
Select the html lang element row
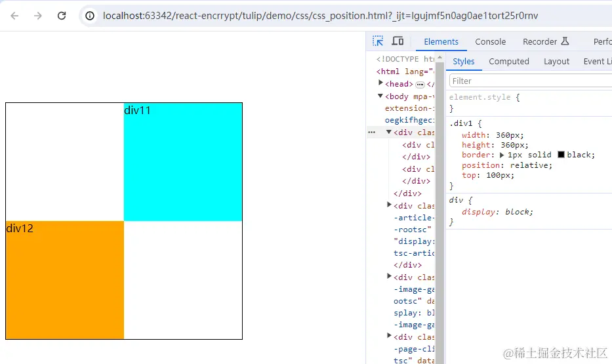click(405, 71)
